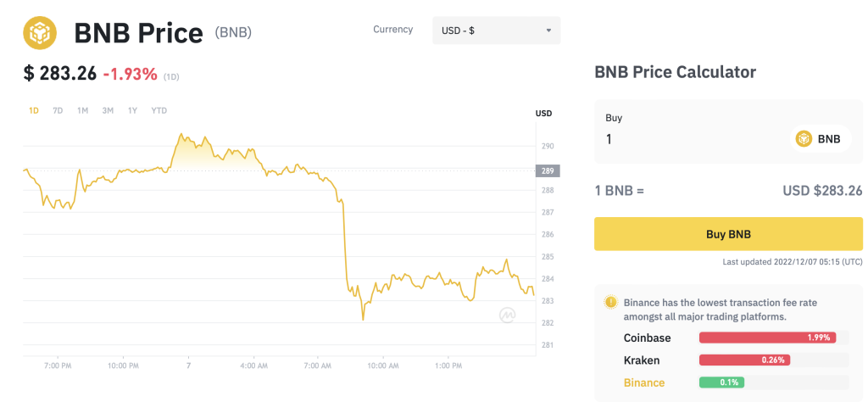Select the YTD chart range
Viewport: 868px width, 402px height.
(159, 111)
